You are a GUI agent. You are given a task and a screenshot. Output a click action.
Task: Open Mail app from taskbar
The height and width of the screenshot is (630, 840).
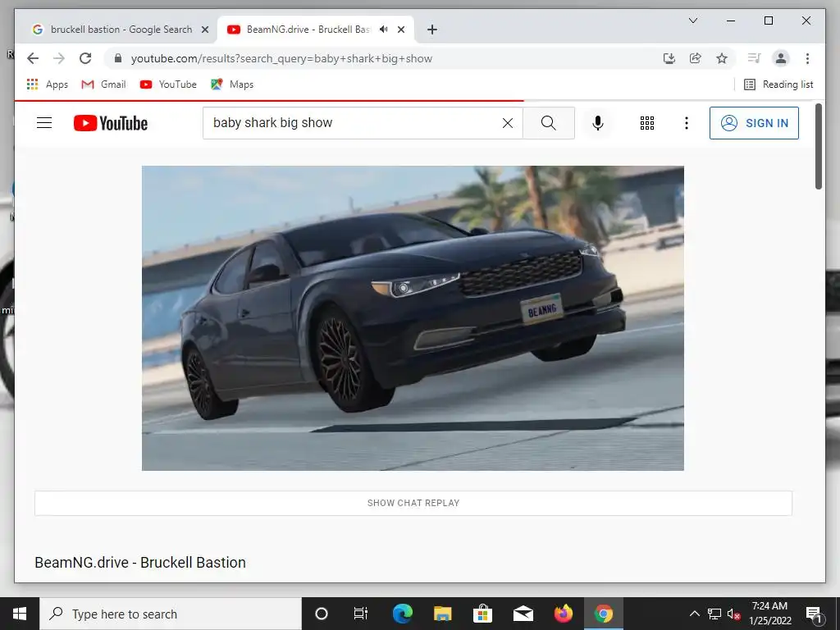523,614
